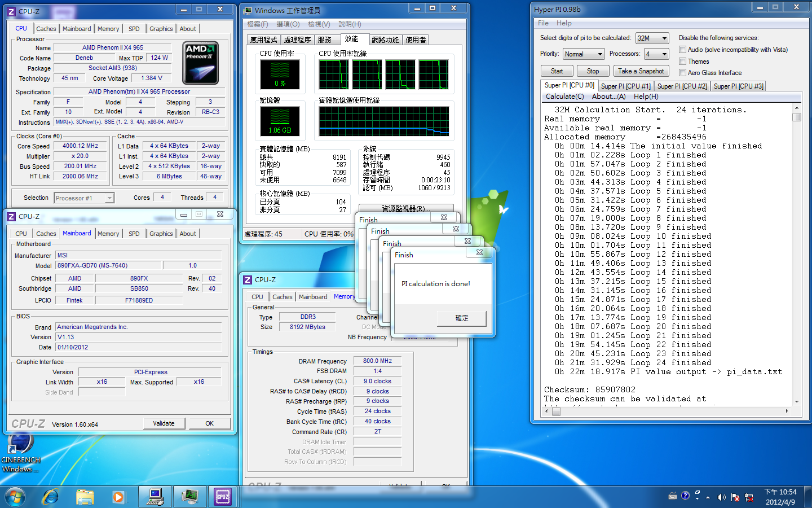Open the Processors count dropdown
The height and width of the screenshot is (508, 812).
coord(657,54)
